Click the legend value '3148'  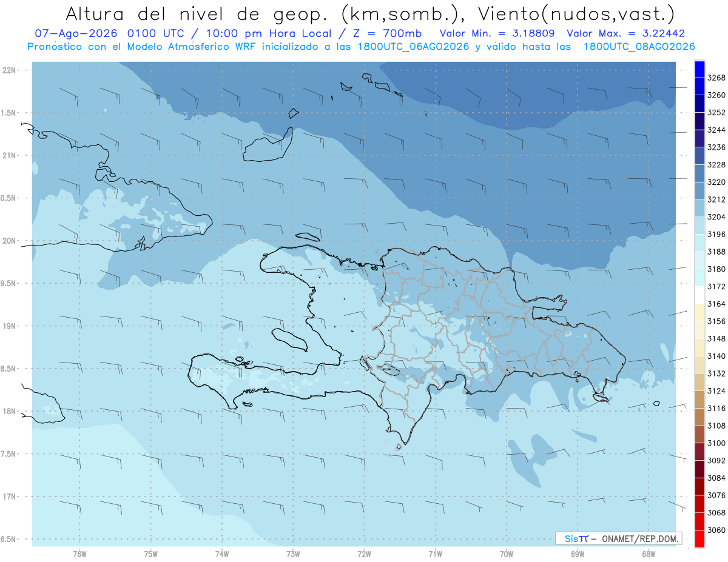point(716,338)
